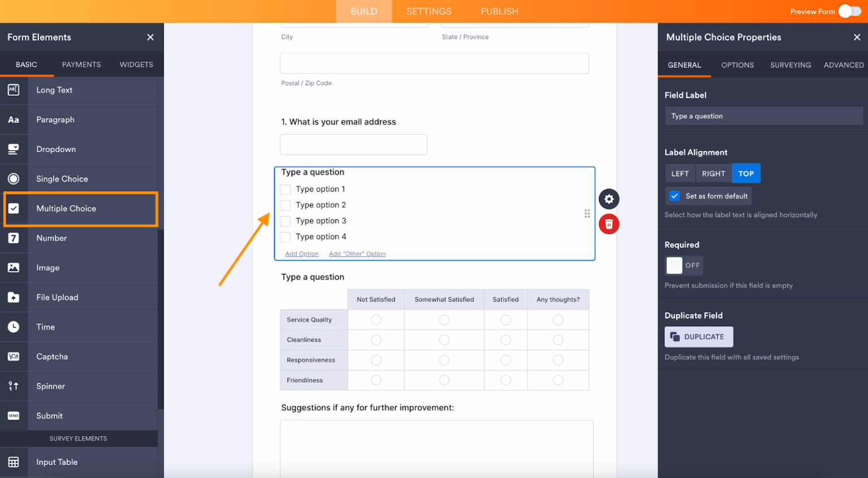Select the Long Text element
The width and height of the screenshot is (868, 478).
click(54, 90)
